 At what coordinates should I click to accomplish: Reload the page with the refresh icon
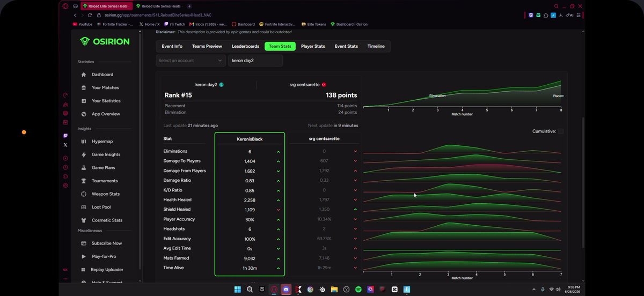pyautogui.click(x=91, y=15)
